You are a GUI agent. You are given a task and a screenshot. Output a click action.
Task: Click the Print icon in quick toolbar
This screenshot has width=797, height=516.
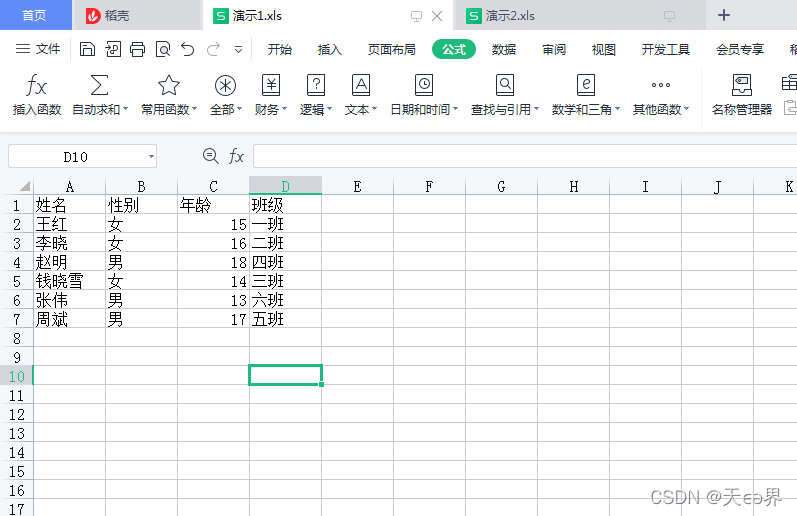137,49
